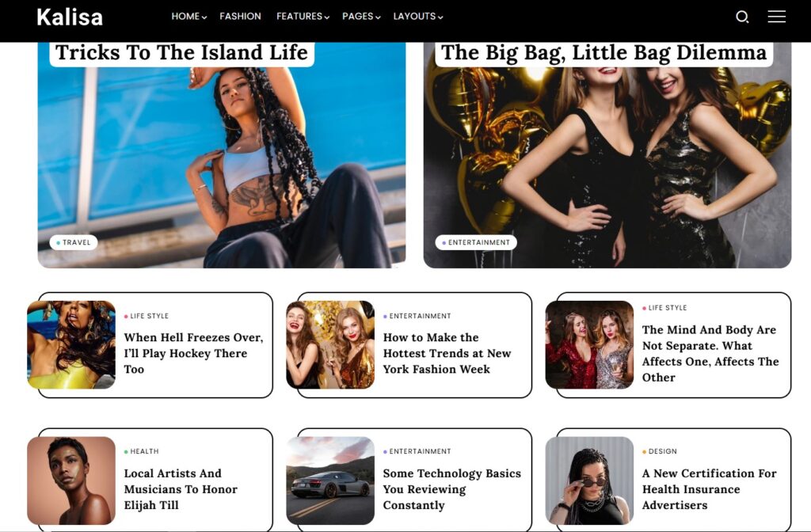Open the hamburger menu icon
Screen dimensions: 811x532
tap(776, 17)
